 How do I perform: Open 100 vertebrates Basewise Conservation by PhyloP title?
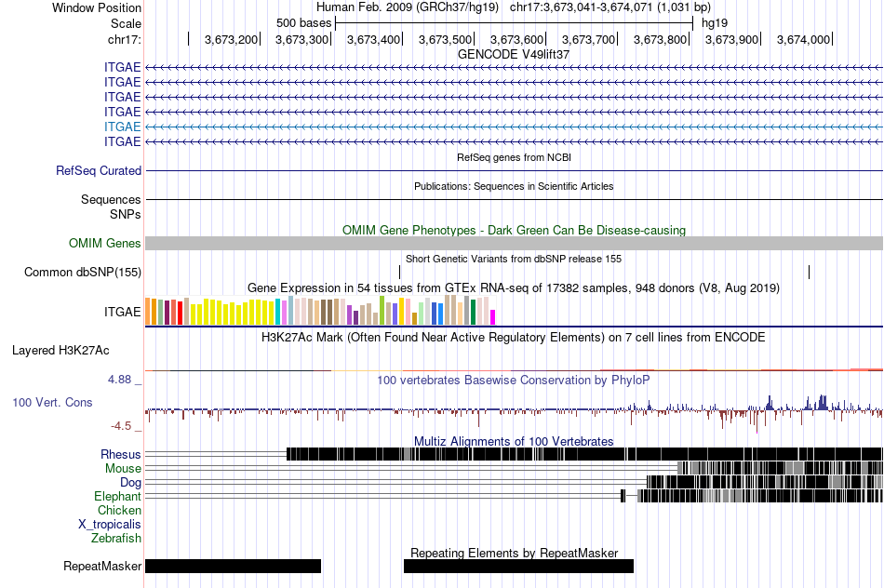pyautogui.click(x=514, y=380)
